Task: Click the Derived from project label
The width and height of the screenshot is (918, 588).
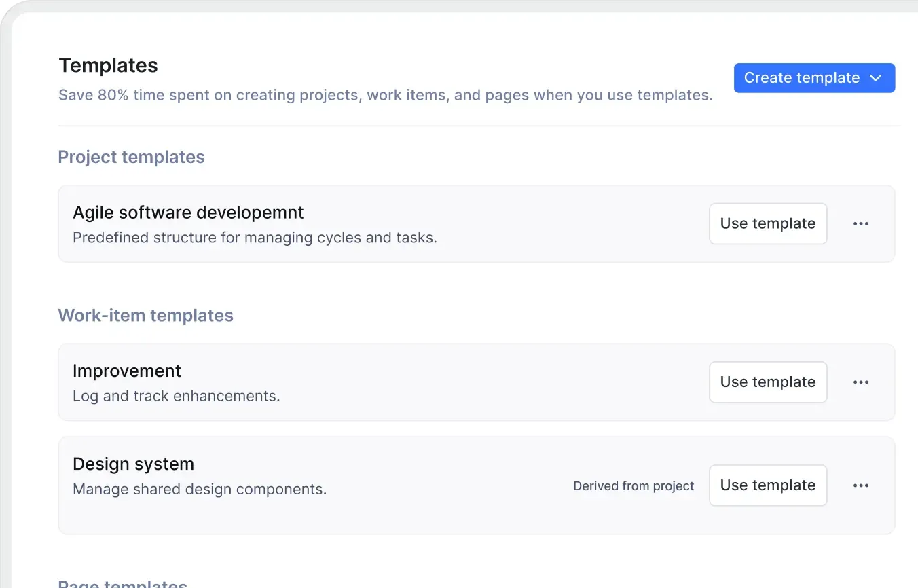Action: pyautogui.click(x=634, y=486)
